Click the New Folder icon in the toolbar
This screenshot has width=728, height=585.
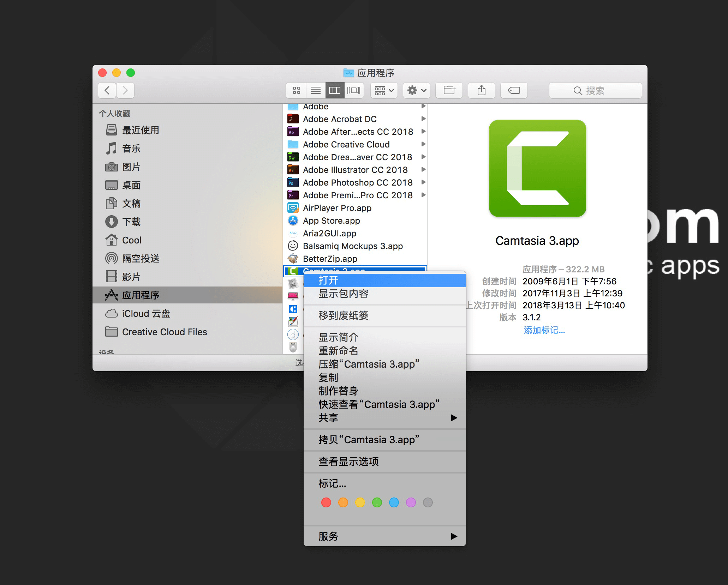tap(449, 90)
